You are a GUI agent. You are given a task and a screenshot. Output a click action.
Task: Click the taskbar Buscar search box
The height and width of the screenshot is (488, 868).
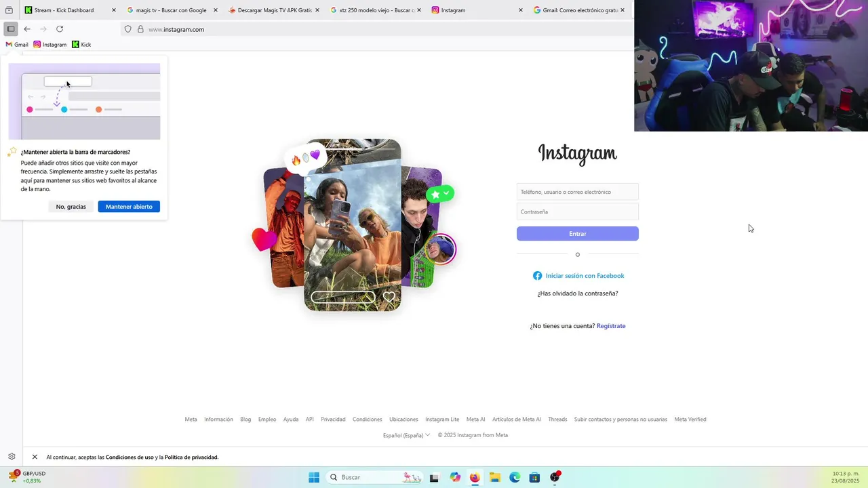point(374,477)
